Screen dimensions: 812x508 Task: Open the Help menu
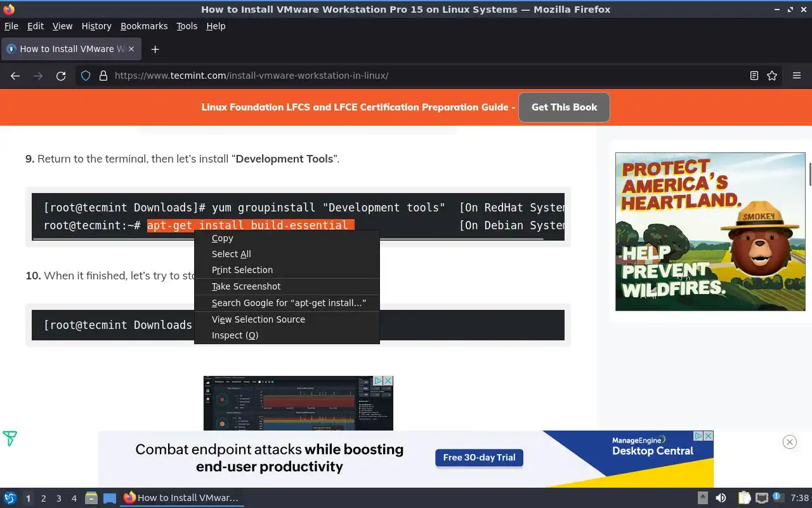coord(216,26)
